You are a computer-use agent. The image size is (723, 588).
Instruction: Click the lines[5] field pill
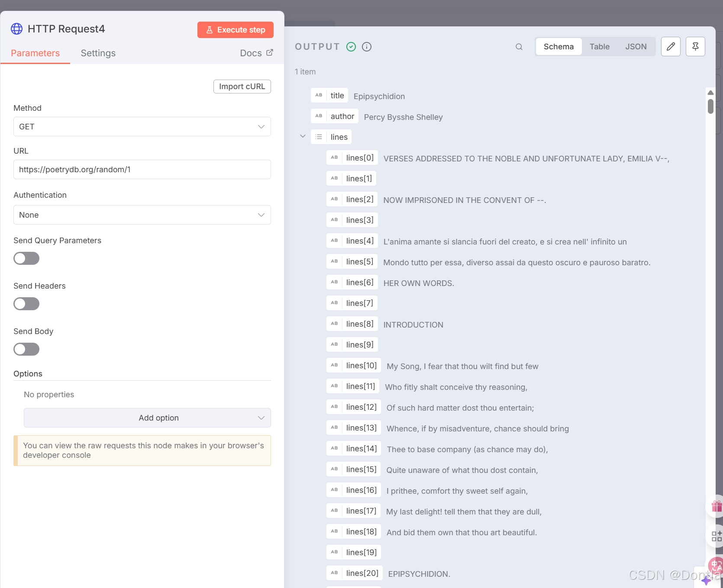[x=352, y=261]
